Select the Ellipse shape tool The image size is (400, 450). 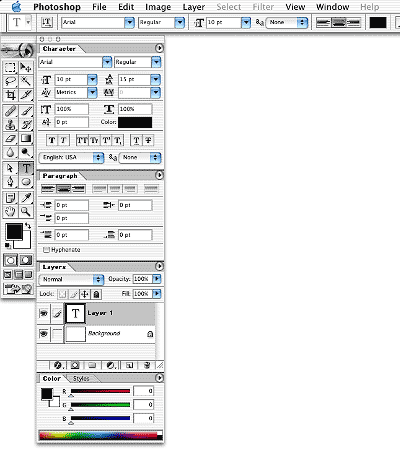[x=26, y=182]
